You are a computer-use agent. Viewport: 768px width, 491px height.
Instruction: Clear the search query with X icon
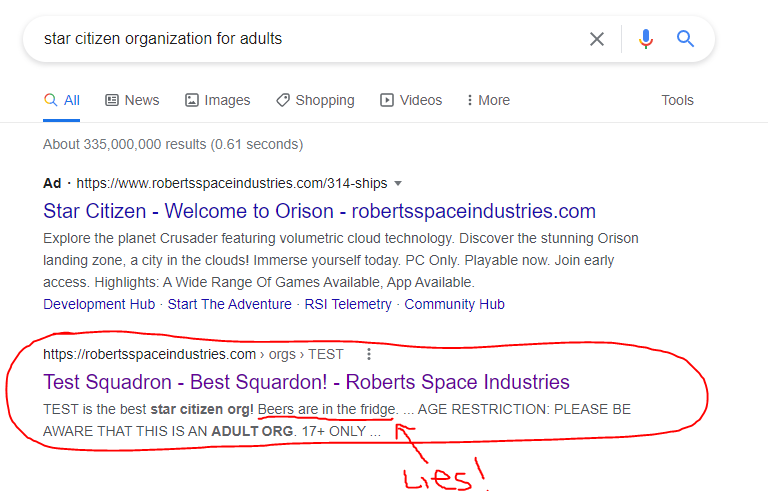tap(597, 39)
